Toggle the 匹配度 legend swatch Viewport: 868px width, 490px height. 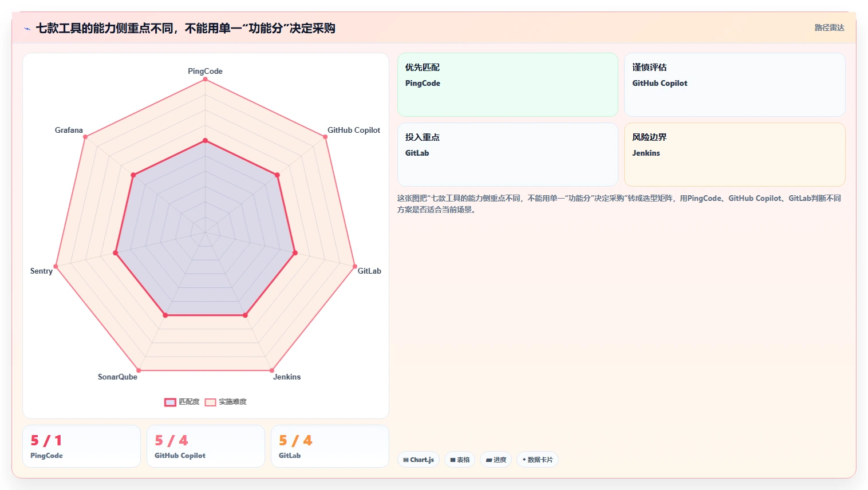[170, 402]
